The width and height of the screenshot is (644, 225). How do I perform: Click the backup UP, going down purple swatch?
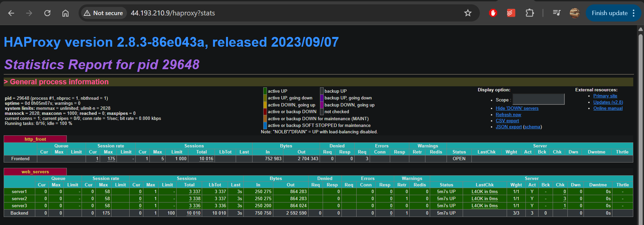[322, 98]
